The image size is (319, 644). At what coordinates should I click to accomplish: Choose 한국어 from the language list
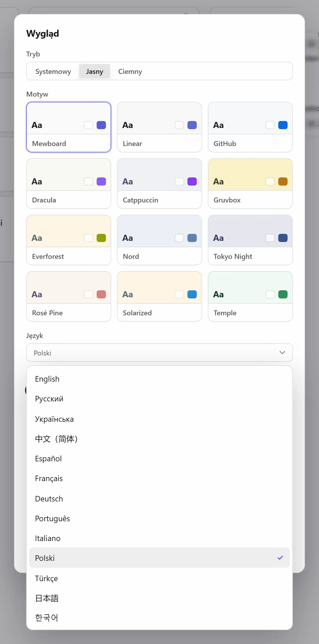pos(159,618)
